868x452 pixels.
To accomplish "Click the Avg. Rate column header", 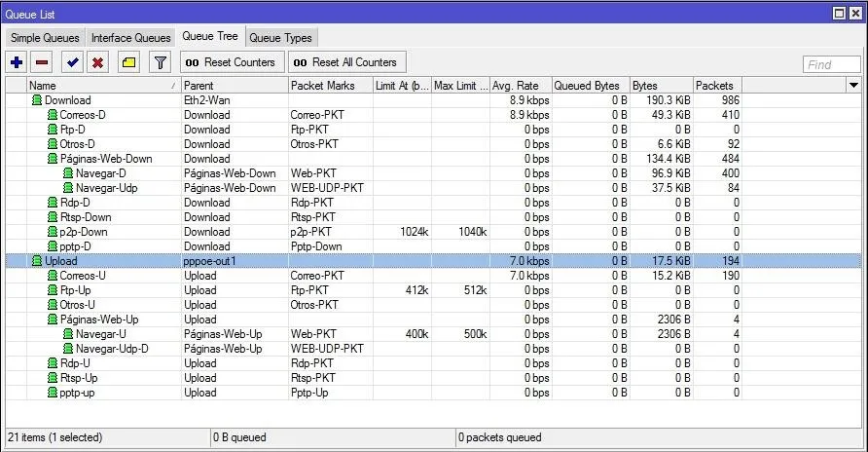I will (520, 86).
